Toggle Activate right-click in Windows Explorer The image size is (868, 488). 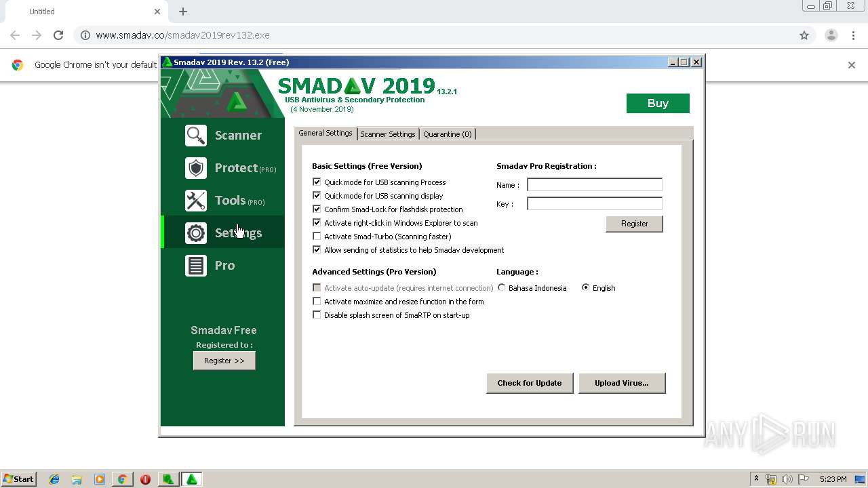(317, 222)
